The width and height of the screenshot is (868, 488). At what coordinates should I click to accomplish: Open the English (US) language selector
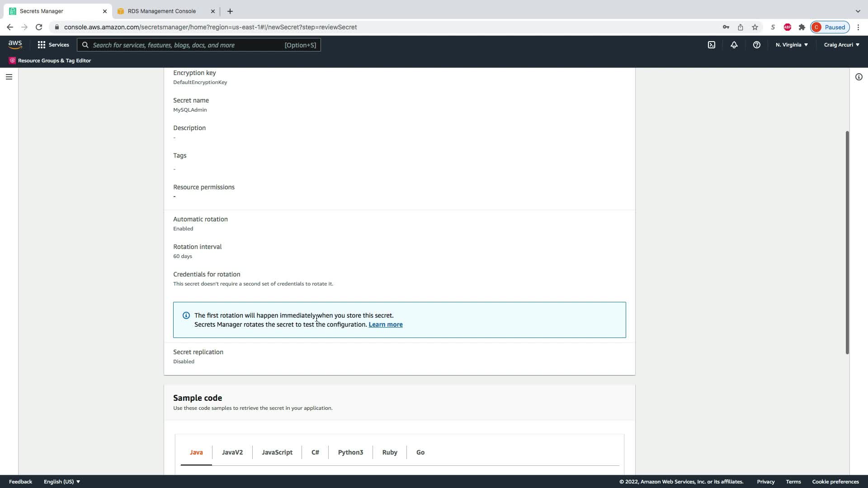[62, 482]
